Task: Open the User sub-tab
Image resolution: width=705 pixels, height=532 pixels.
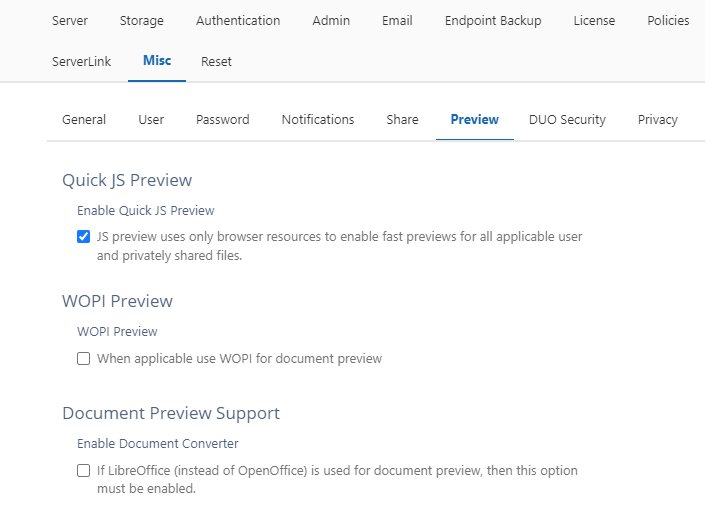Action: coord(151,119)
